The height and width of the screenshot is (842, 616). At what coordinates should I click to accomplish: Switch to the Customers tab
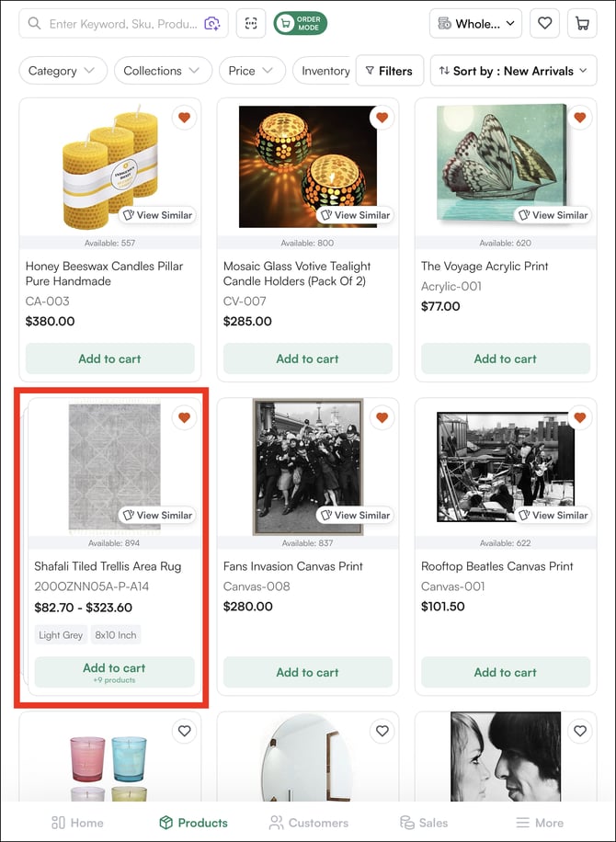click(309, 823)
